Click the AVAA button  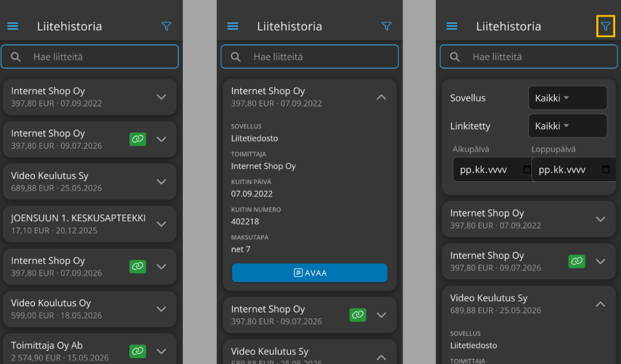[x=310, y=273]
